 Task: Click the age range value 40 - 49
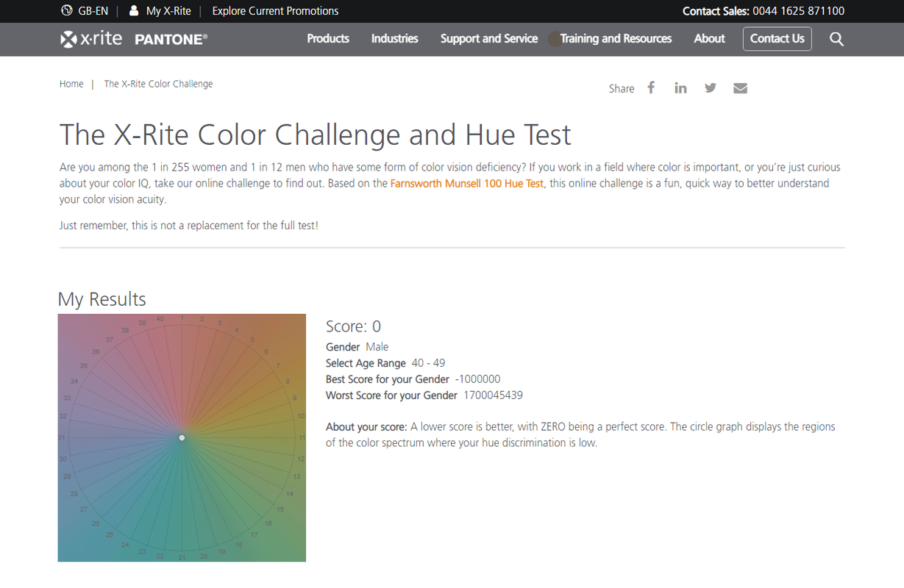click(428, 363)
